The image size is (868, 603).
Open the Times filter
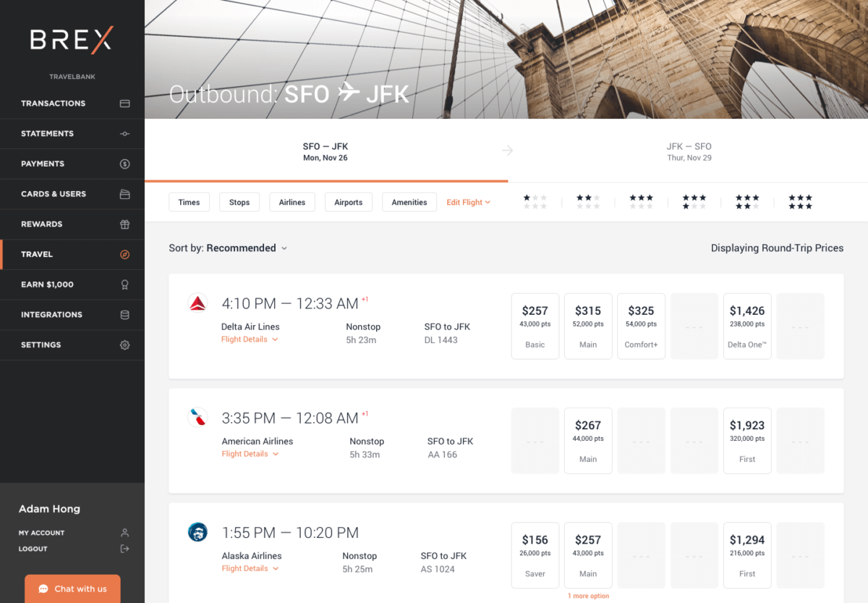click(x=189, y=202)
